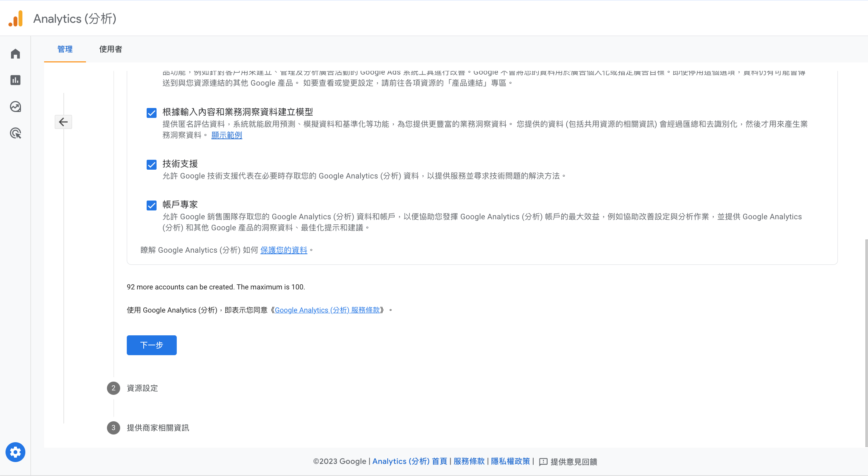Uncheck the 帳戶專家 checkbox
Image resolution: width=868 pixels, height=476 pixels.
click(x=151, y=205)
